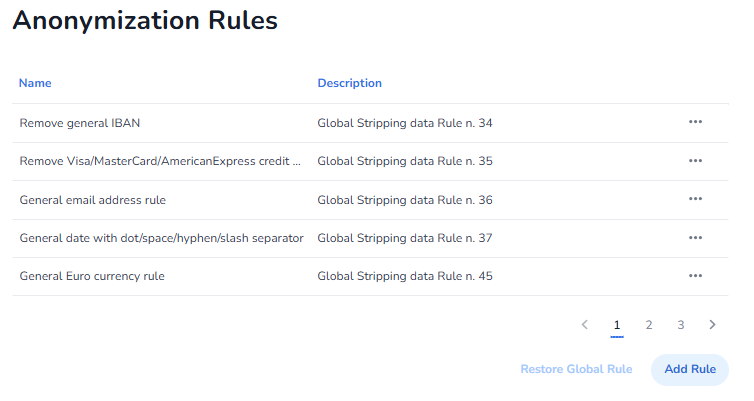This screenshot has width=754, height=401.
Task: Jump to page 3 of rules
Action: point(681,325)
